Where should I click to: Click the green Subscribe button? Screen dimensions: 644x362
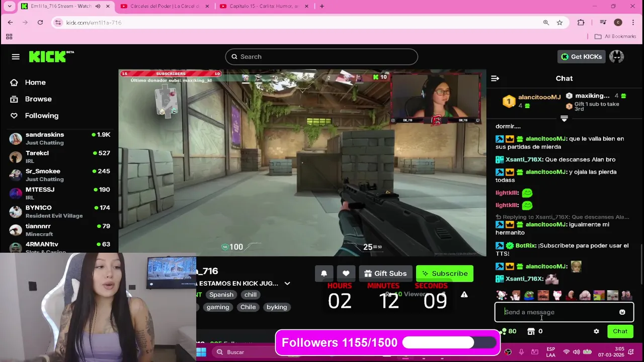(445, 274)
